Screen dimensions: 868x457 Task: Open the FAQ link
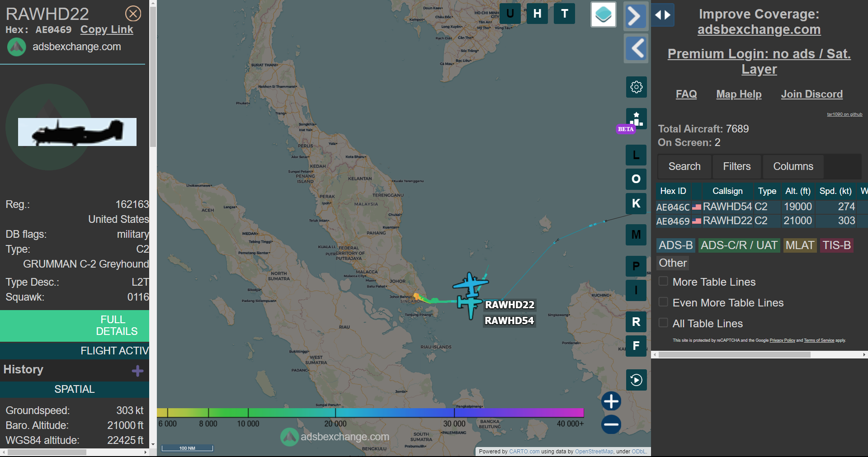click(686, 94)
